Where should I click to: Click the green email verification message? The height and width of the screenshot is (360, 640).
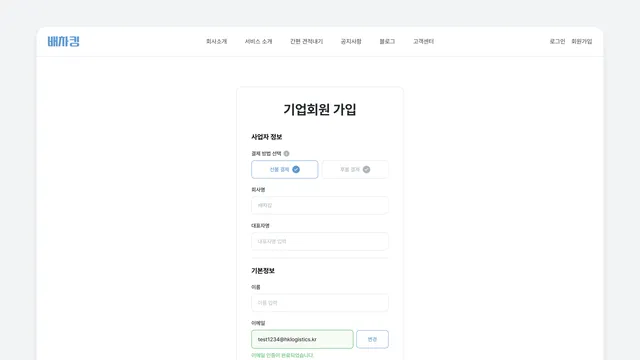coord(282,356)
